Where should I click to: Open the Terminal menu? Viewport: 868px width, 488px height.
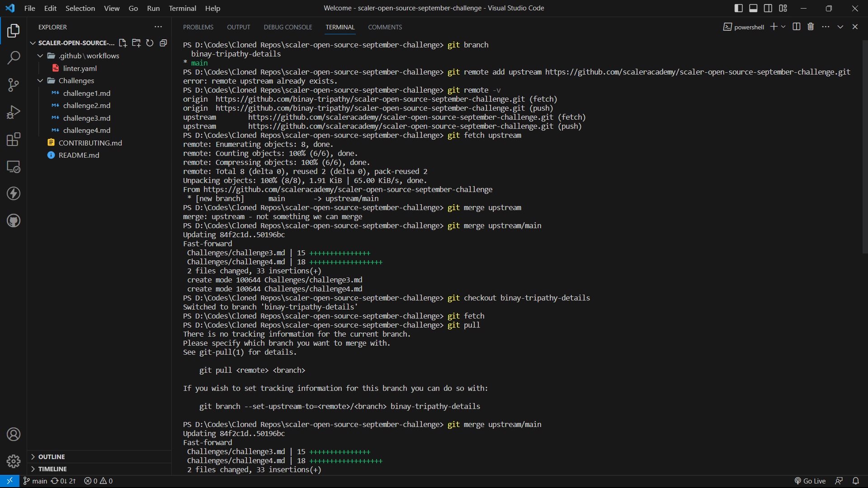pos(182,8)
